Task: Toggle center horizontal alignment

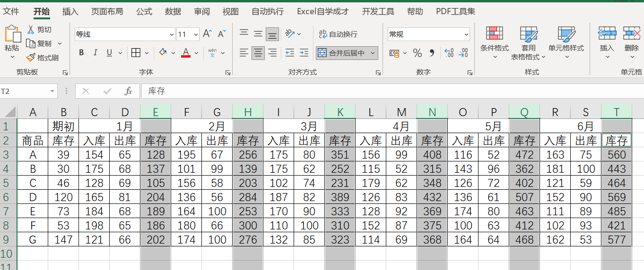Action: pos(258,52)
